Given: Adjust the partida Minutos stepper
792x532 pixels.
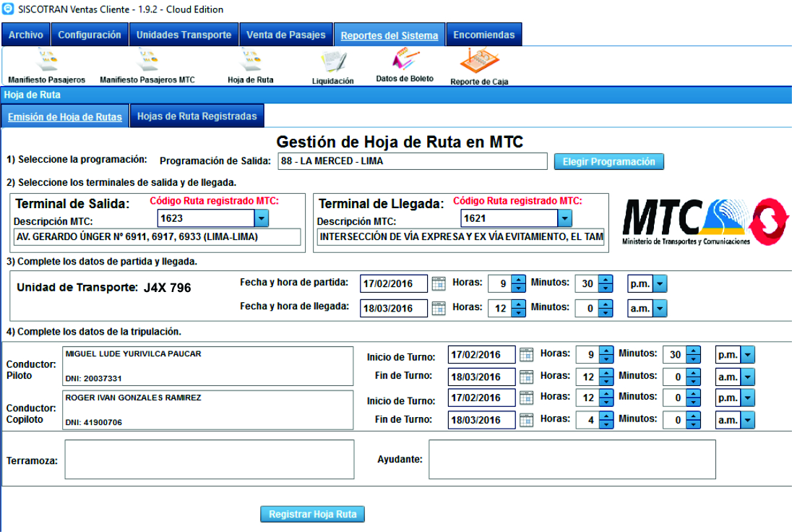Looking at the screenshot, I should point(605,283).
